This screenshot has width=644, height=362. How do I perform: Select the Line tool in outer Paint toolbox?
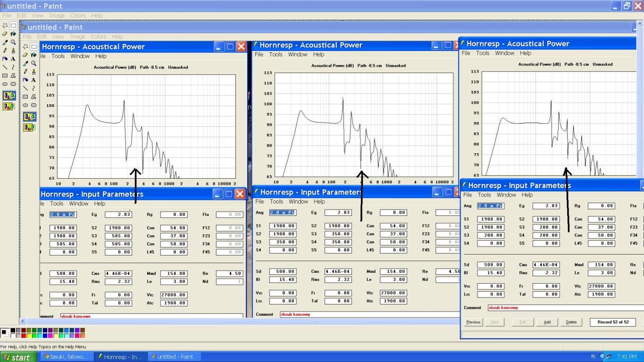[x=5, y=67]
